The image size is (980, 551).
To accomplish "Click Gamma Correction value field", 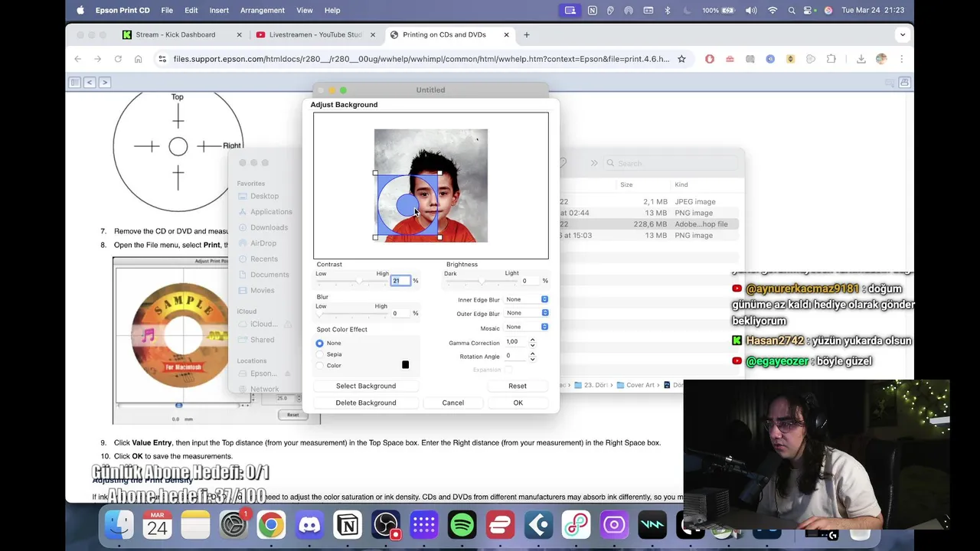I will (516, 342).
